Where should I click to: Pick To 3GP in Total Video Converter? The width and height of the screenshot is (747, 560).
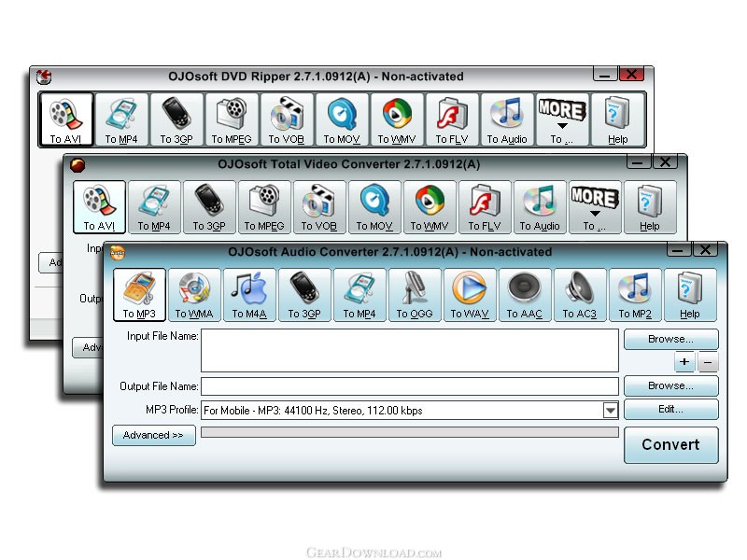209,207
